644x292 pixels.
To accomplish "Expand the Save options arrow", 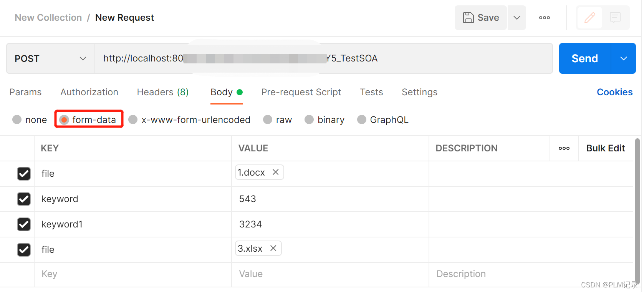I will click(x=517, y=18).
